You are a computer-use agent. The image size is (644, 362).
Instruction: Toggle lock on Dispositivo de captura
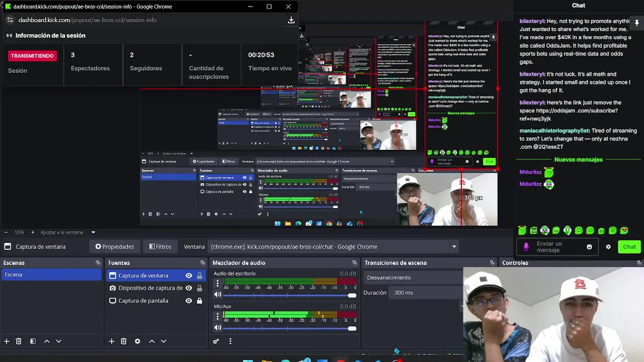click(200, 288)
